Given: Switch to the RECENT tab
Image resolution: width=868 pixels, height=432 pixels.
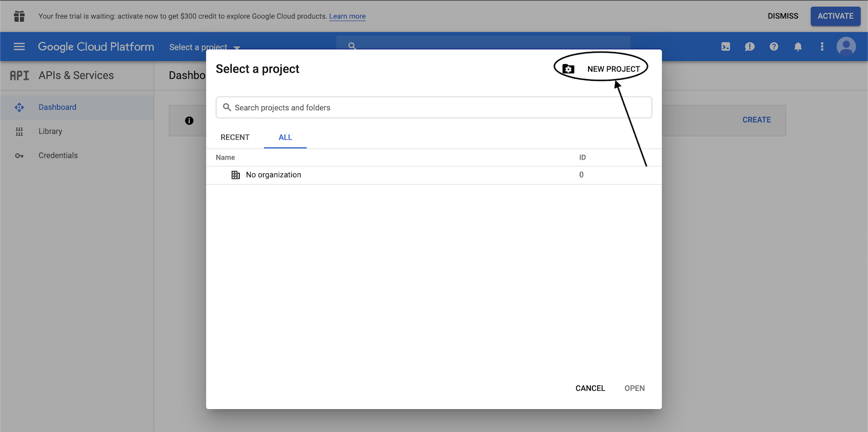Looking at the screenshot, I should [235, 137].
